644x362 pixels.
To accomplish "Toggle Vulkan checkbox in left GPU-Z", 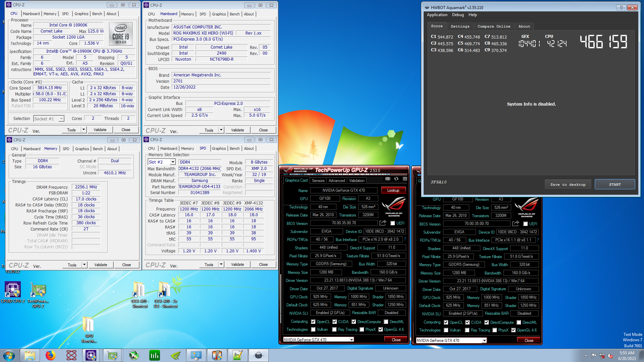I will click(313, 329).
